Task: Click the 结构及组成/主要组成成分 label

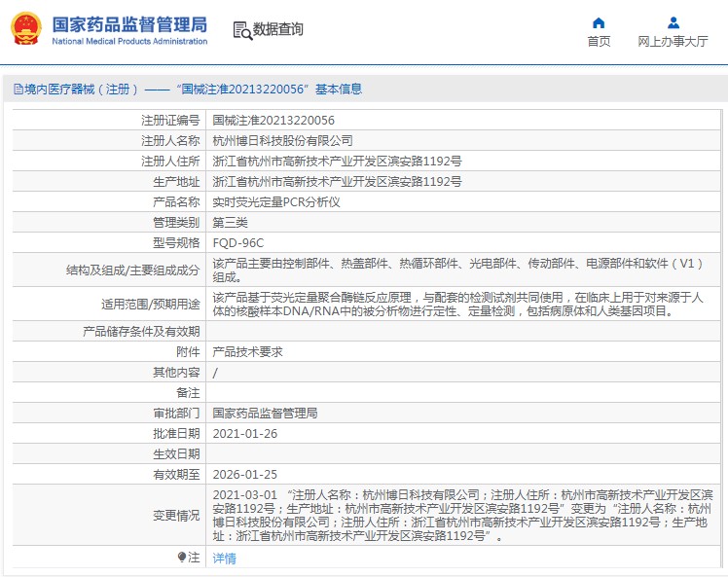Action: 132,270
